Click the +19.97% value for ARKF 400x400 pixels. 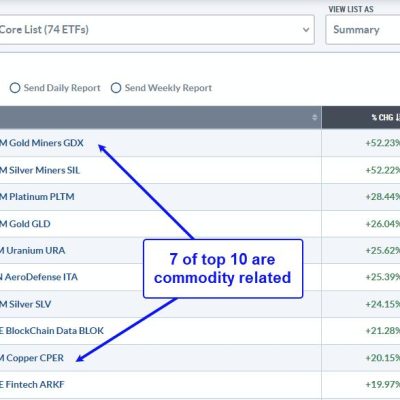(383, 385)
